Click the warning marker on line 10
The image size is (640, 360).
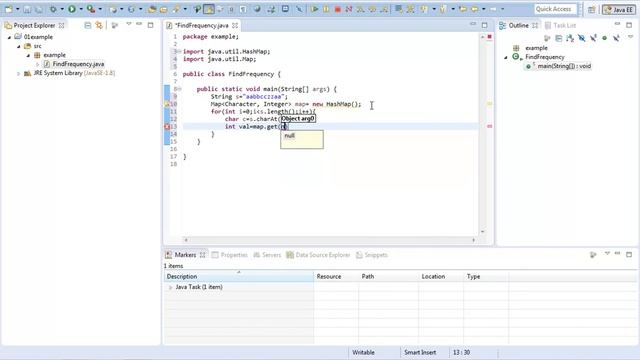coord(167,104)
